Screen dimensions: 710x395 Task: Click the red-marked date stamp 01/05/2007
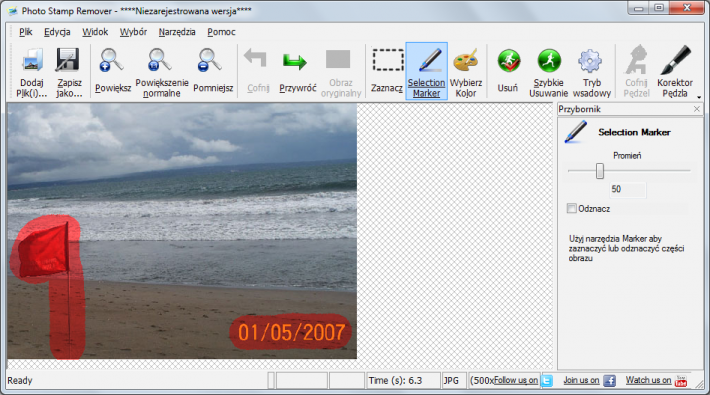click(x=292, y=332)
